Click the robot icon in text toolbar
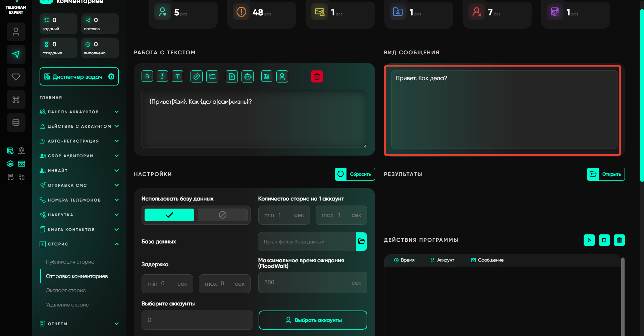The width and height of the screenshot is (644, 336). (248, 76)
